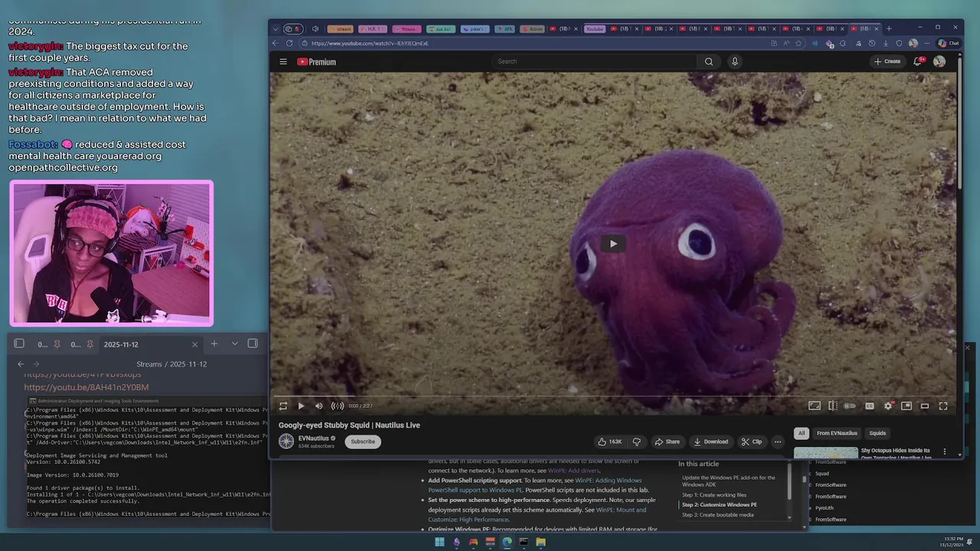
Task: Navigate back in the notes app
Action: (x=21, y=364)
